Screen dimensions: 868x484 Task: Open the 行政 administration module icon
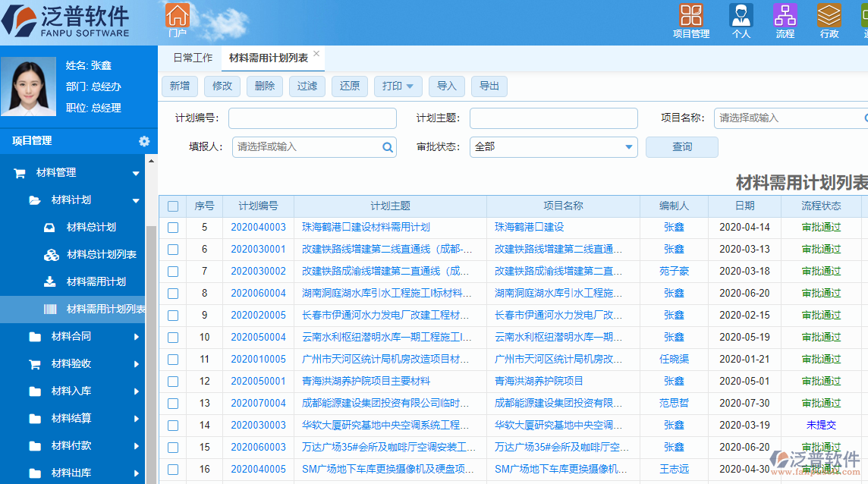pos(828,17)
